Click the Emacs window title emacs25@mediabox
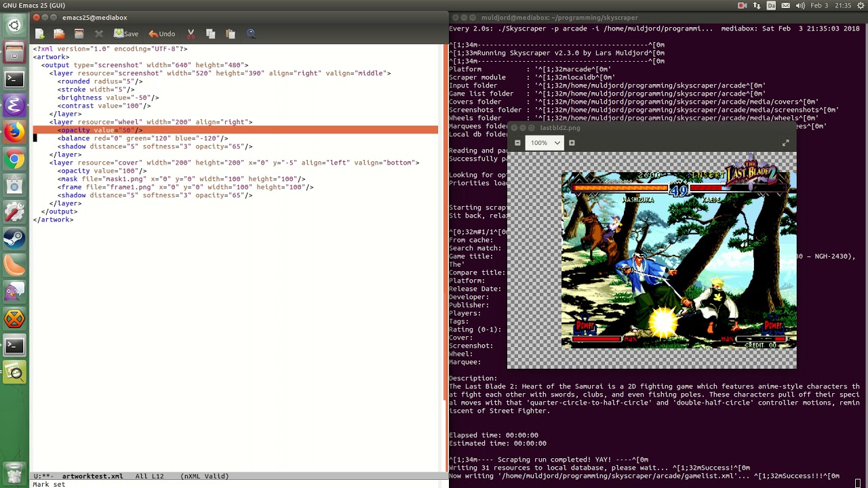868x488 pixels. pyautogui.click(x=94, y=18)
